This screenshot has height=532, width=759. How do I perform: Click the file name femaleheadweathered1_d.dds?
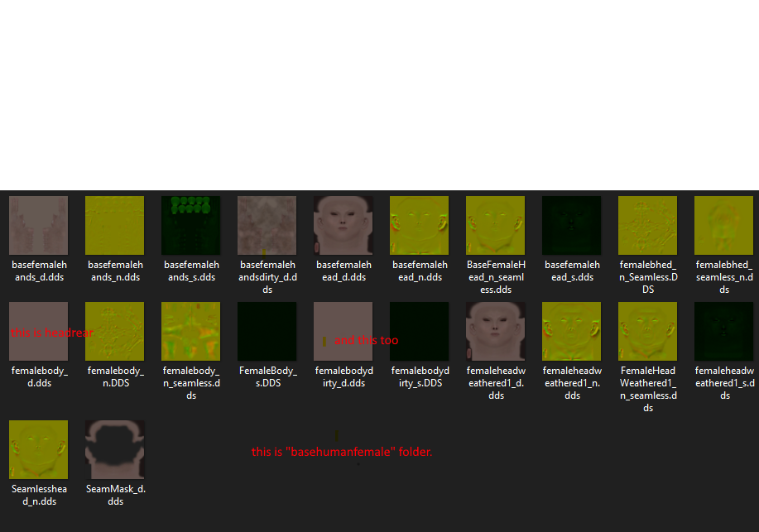[x=496, y=383]
